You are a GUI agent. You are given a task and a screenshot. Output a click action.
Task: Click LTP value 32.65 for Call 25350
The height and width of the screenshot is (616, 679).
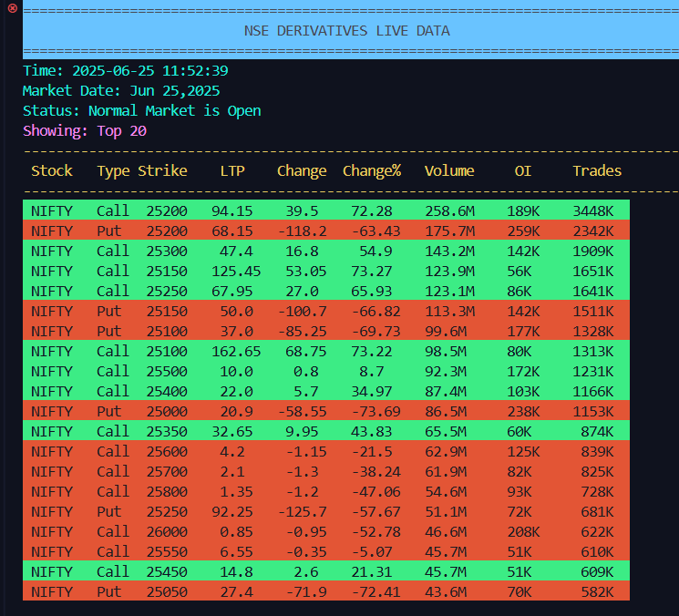tap(232, 432)
